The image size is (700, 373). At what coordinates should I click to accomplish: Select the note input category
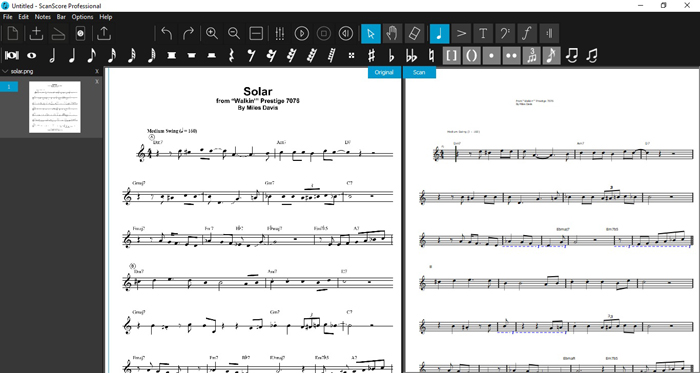click(x=440, y=33)
